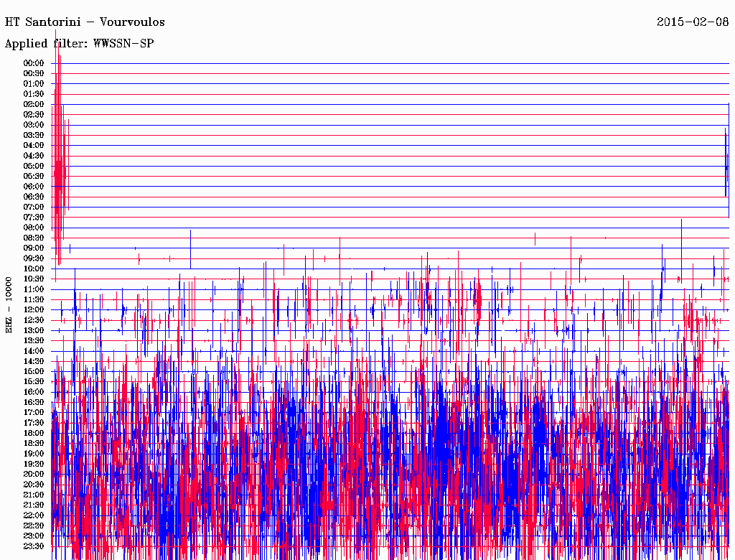Click the vertical EHZ - 10000 axis label

9,304
